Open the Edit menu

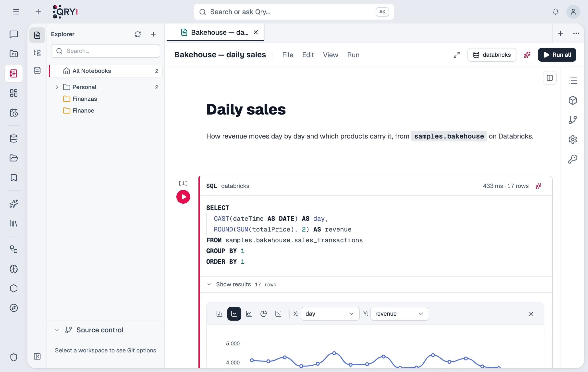coord(308,55)
